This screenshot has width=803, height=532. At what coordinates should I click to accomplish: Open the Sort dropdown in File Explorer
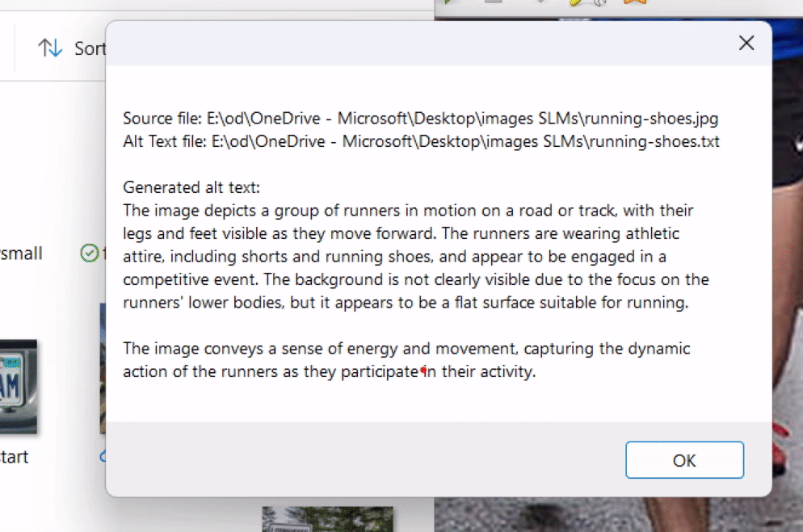89,48
